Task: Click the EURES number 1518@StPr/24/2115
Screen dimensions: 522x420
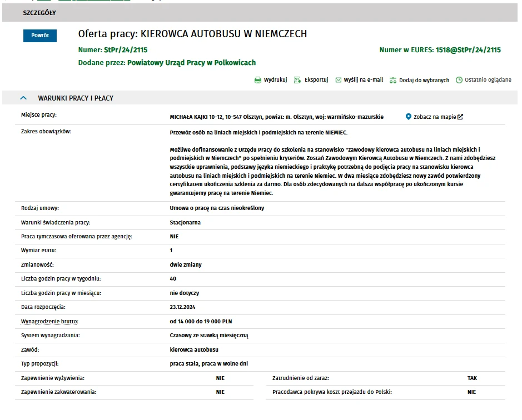Action: click(468, 50)
